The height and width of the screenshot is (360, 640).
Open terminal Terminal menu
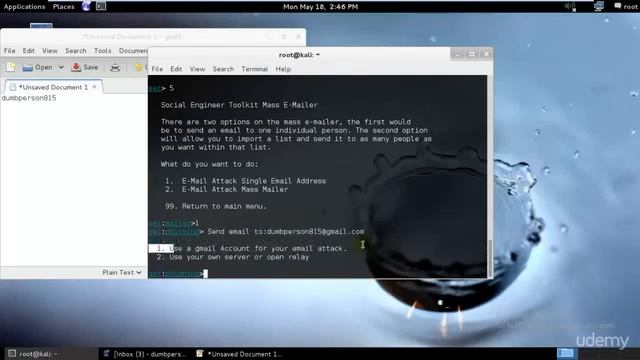(x=255, y=69)
